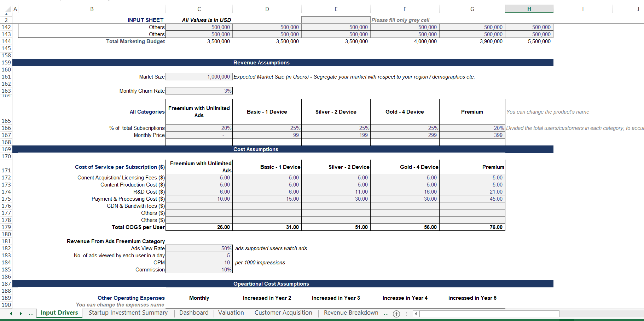Select Premium monthly price 399 cell

tap(472, 135)
